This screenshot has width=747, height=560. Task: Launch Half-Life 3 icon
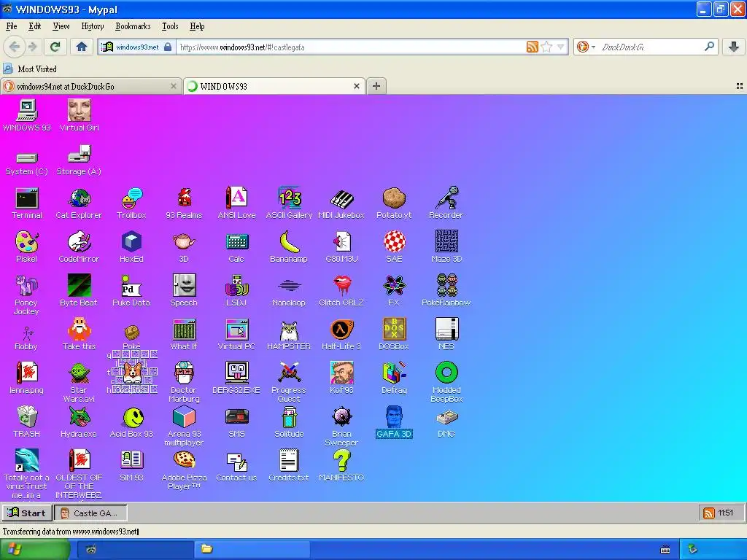pyautogui.click(x=341, y=335)
